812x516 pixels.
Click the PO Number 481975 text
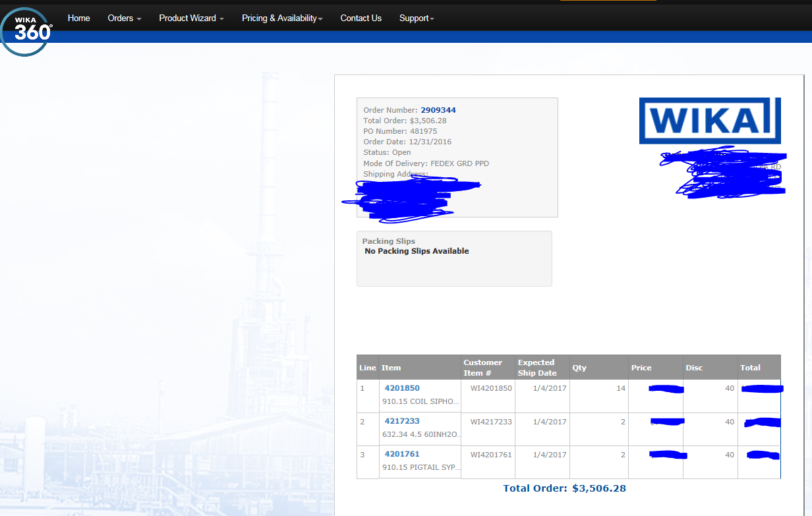click(400, 131)
